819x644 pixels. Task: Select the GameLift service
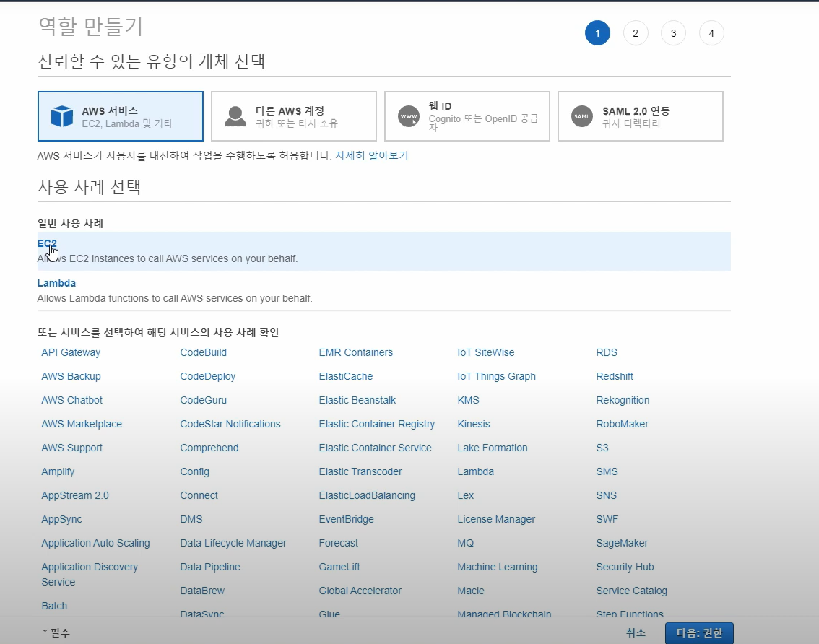pyautogui.click(x=339, y=567)
